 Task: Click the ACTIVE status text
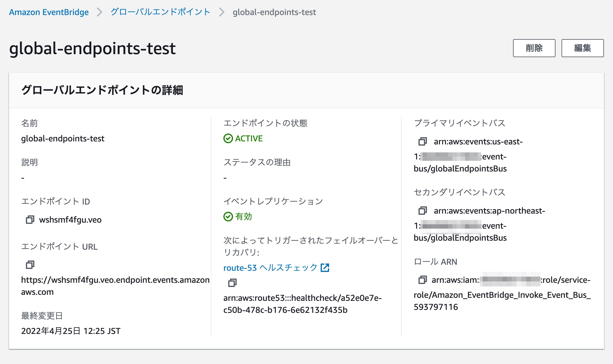point(249,138)
